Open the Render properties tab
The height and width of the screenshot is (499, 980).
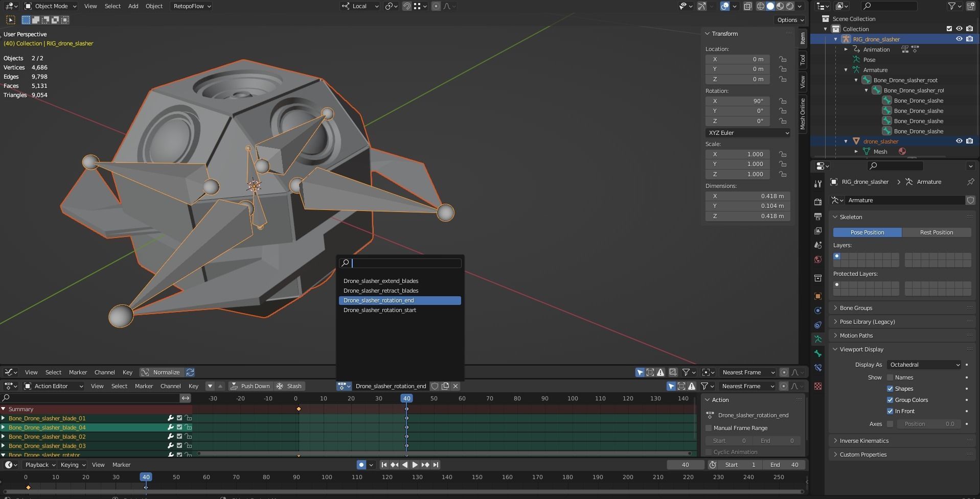coord(818,202)
